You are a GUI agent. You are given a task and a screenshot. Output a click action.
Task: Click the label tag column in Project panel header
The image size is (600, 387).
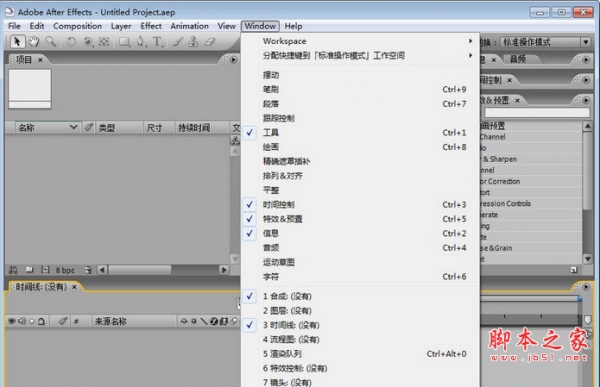pyautogui.click(x=89, y=127)
